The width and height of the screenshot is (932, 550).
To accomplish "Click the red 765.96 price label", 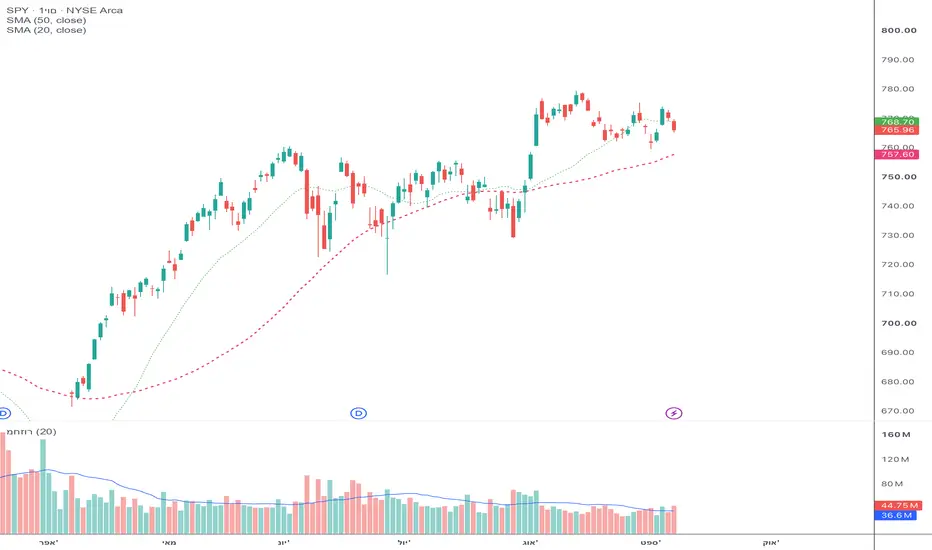I will click(x=897, y=130).
